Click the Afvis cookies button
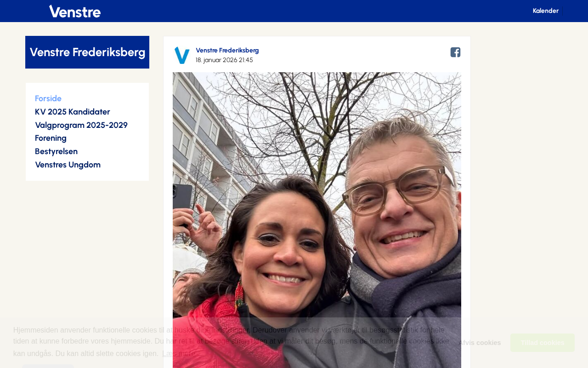This screenshot has width=588, height=368. click(x=480, y=343)
